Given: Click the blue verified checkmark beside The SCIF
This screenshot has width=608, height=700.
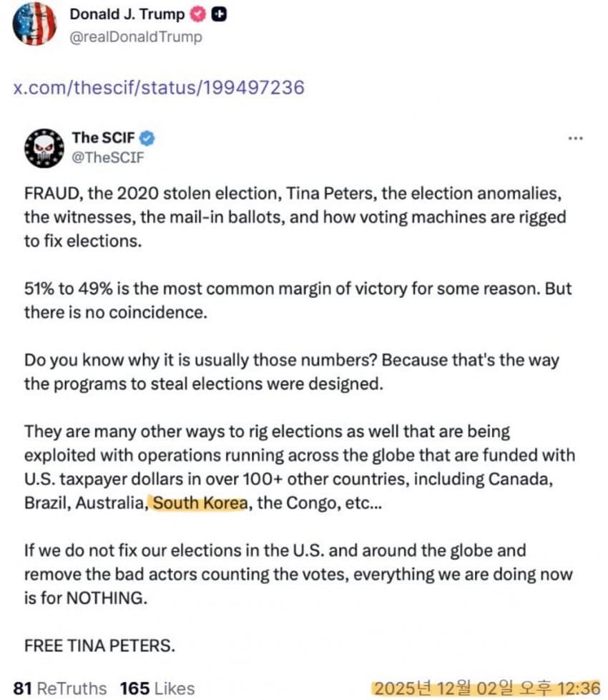Looking at the screenshot, I should 147,137.
